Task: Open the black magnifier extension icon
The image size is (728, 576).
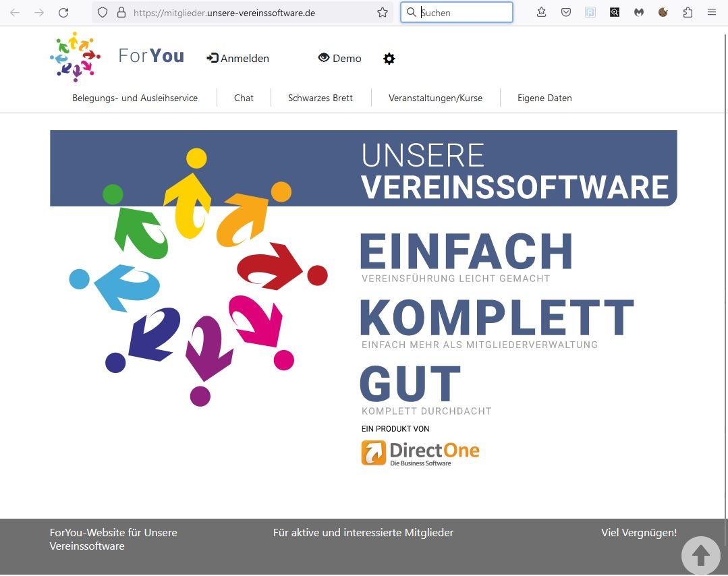Action: point(615,13)
